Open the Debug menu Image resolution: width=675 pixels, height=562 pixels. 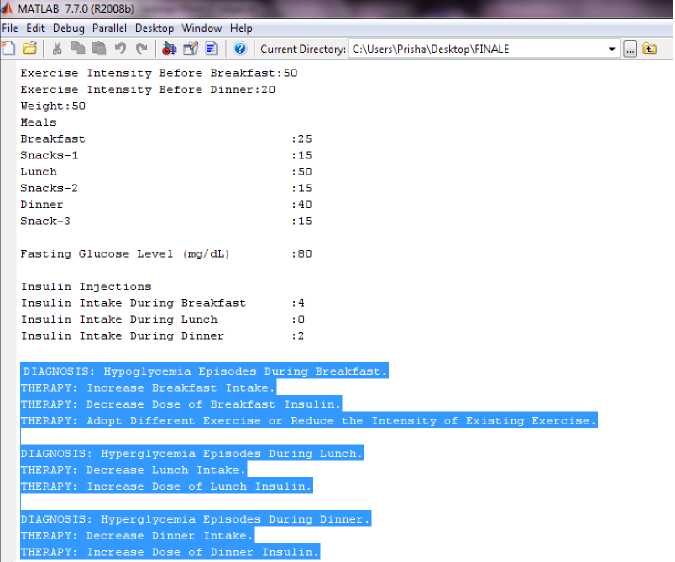click(68, 28)
